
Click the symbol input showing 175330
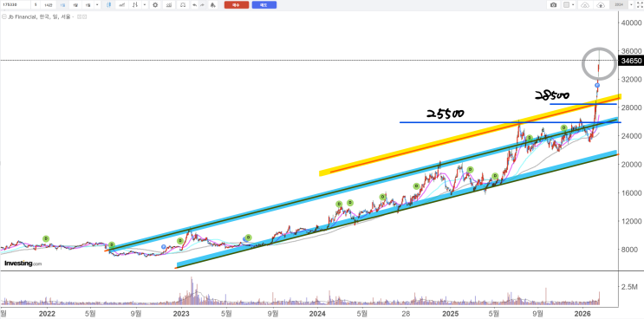click(x=16, y=5)
